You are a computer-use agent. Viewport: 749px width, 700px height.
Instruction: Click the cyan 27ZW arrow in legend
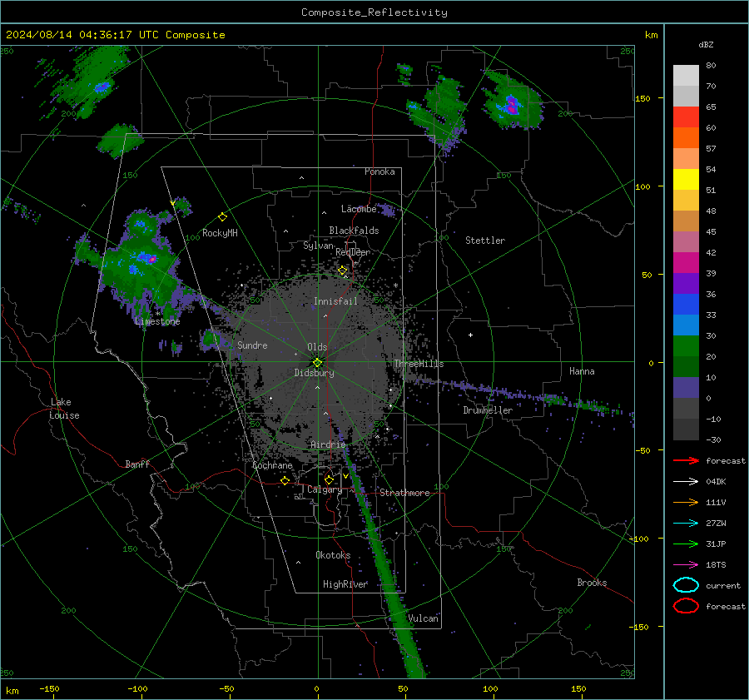[686, 524]
